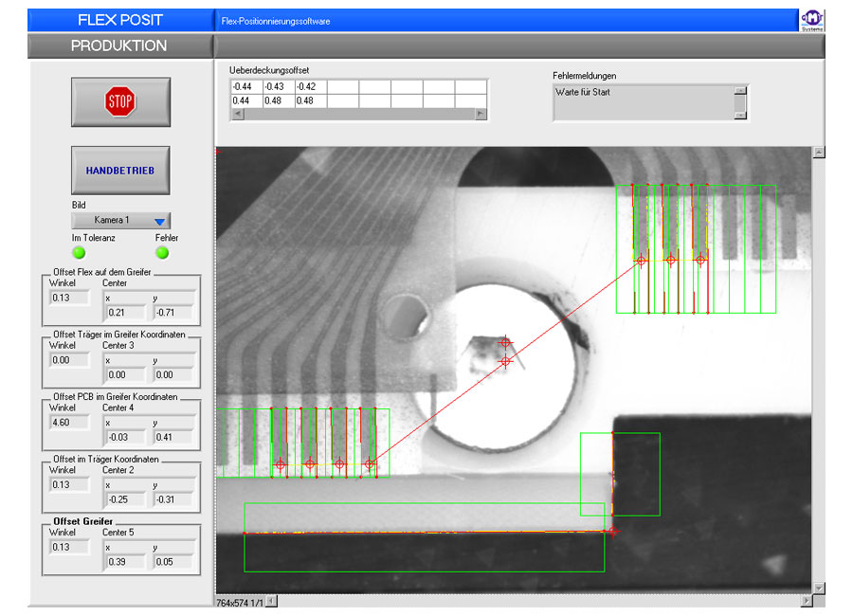Select the PRODUKTION header tab

[118, 45]
